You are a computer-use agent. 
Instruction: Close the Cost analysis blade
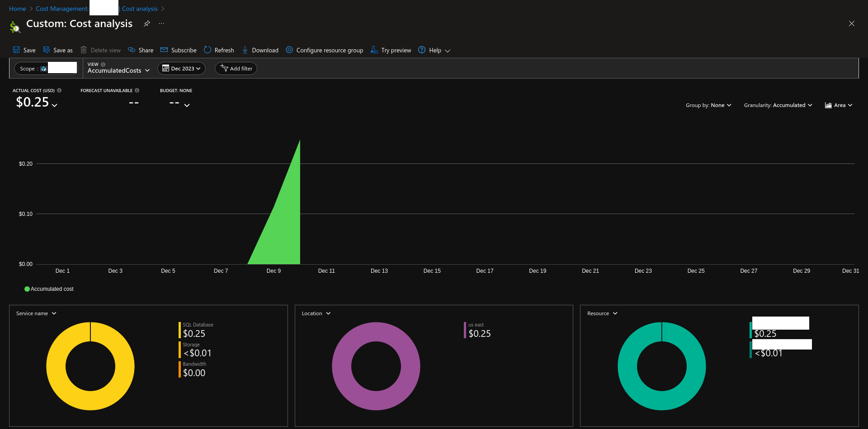(852, 23)
